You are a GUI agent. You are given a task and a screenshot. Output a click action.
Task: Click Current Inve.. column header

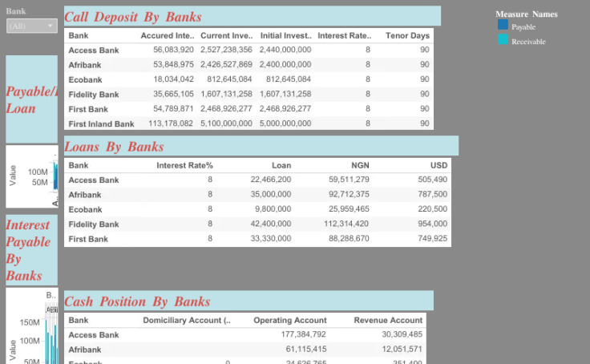(x=227, y=36)
